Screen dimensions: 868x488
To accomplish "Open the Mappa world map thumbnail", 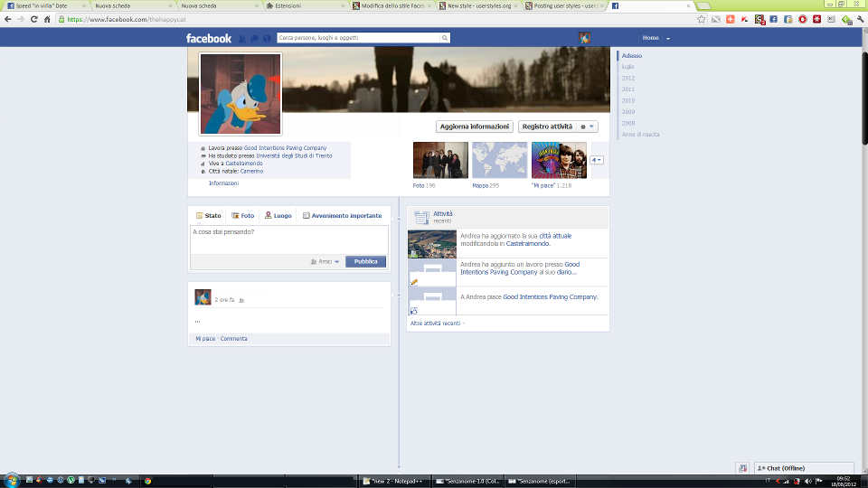I will point(499,160).
